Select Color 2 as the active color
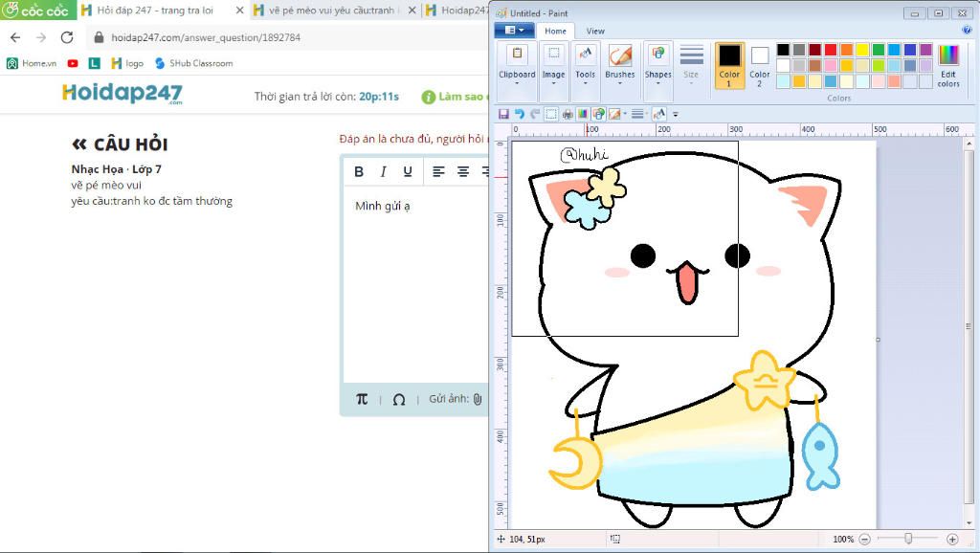The height and width of the screenshot is (553, 980). [x=759, y=66]
